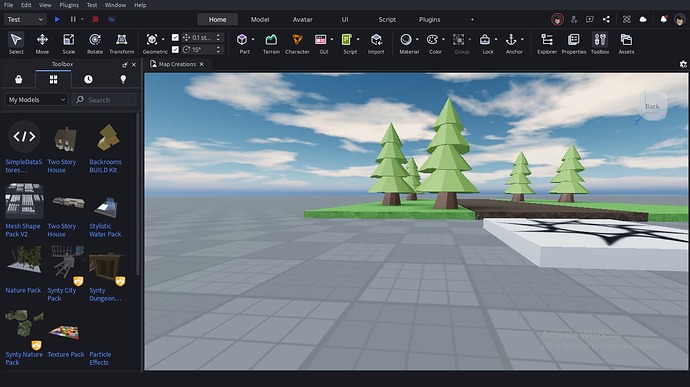The height and width of the screenshot is (387, 690).
Task: Insert the Nature Pack model
Action: point(24,260)
